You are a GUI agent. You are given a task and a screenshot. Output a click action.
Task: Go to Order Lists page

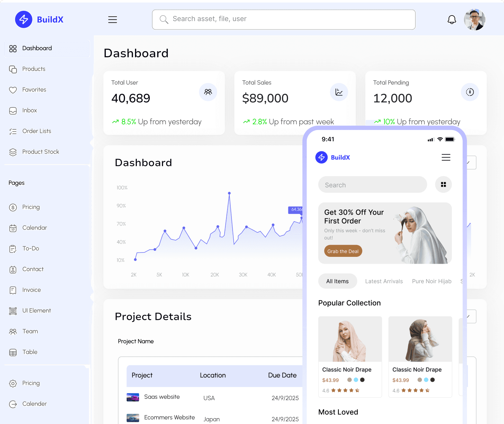pos(37,131)
